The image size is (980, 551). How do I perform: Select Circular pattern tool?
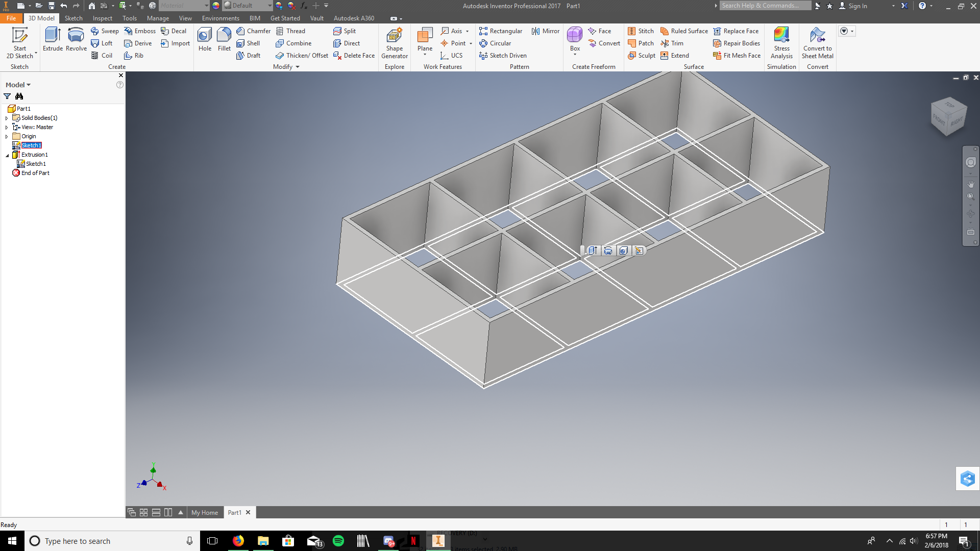pyautogui.click(x=495, y=43)
